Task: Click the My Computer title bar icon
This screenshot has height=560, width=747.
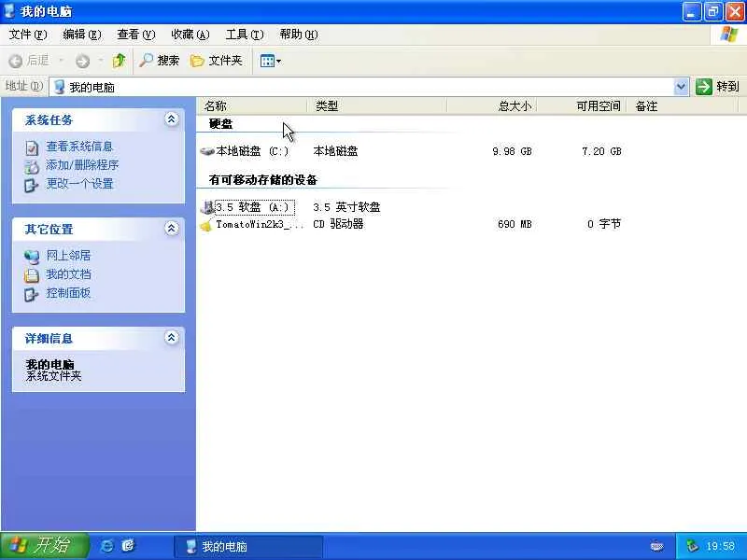Action: pos(9,10)
